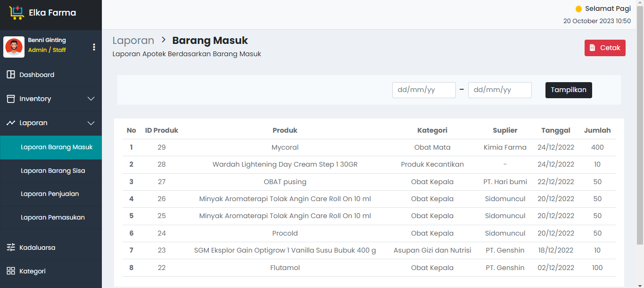This screenshot has height=288, width=644.
Task: Click SGM Eksplor Gain Optigrow product cell
Action: (285, 250)
